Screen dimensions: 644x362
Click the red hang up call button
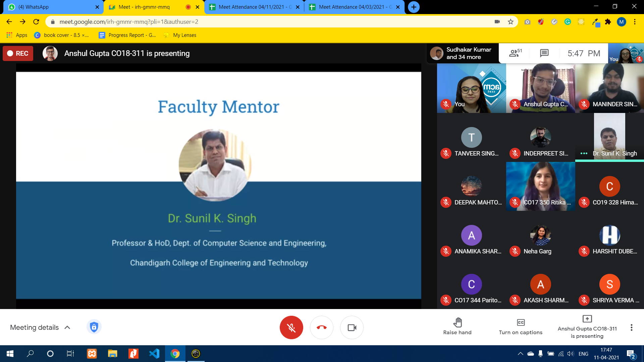coord(321,327)
